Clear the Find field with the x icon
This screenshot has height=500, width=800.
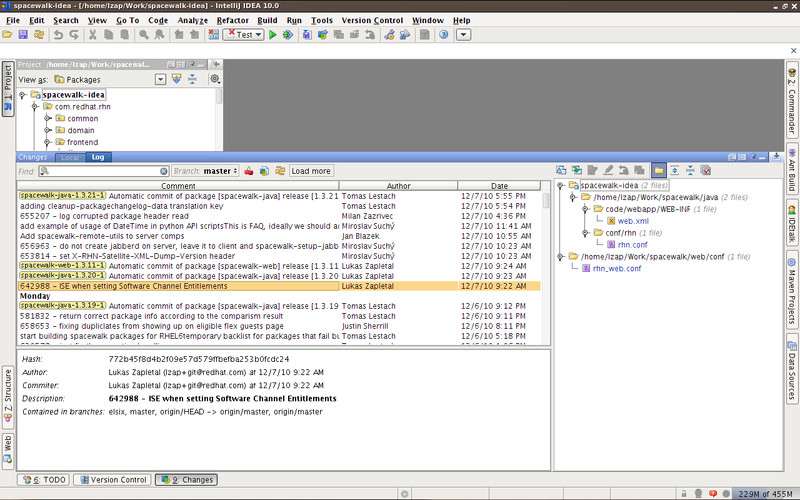[x=164, y=171]
